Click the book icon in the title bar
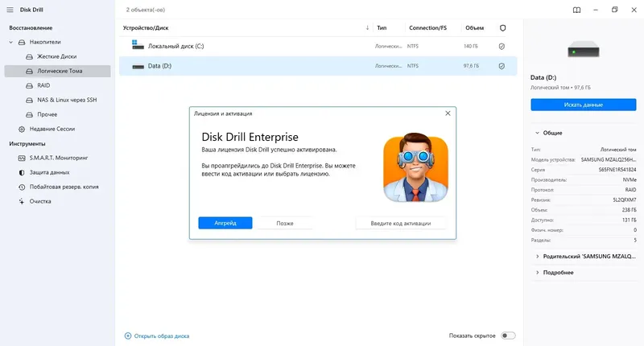 pos(576,10)
